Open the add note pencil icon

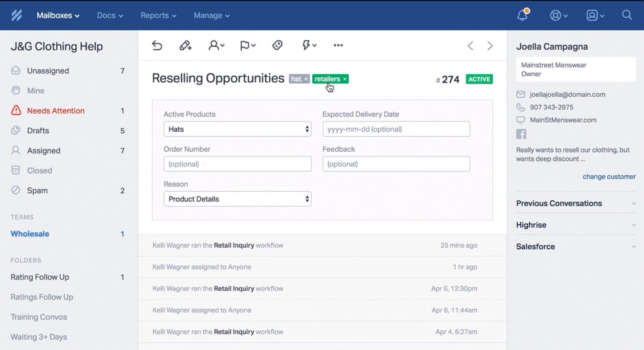coord(185,45)
